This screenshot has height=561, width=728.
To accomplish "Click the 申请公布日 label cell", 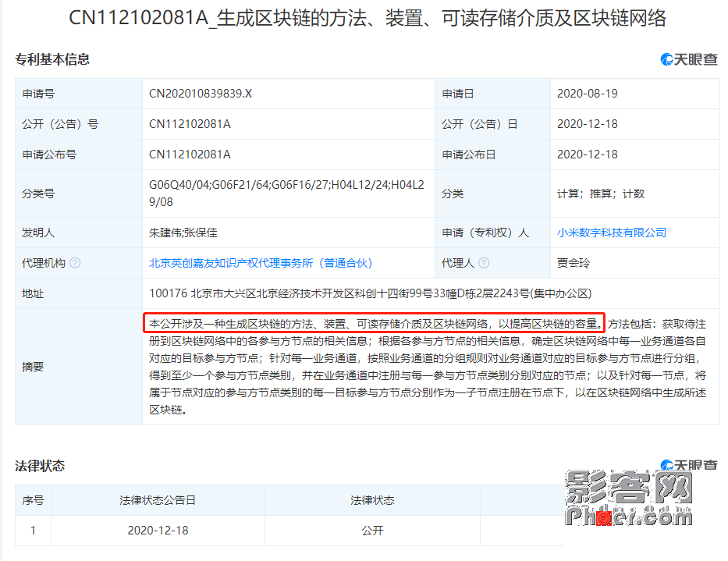I will pos(492,154).
